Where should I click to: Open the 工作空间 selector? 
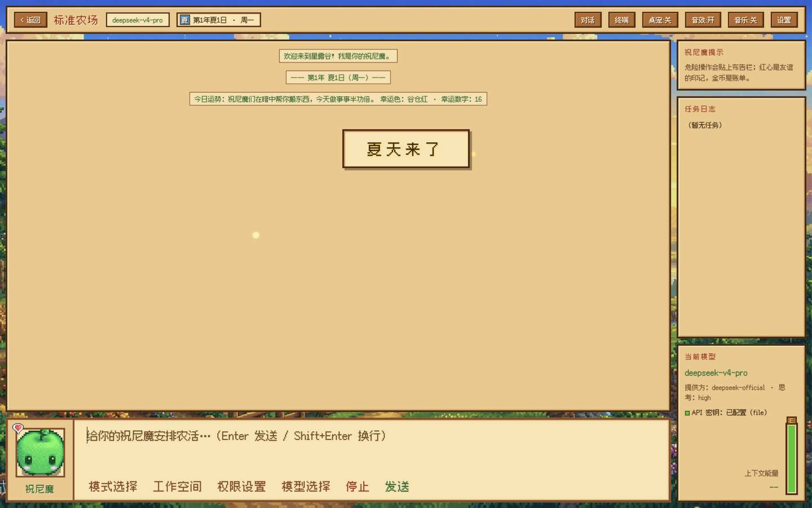(x=177, y=487)
